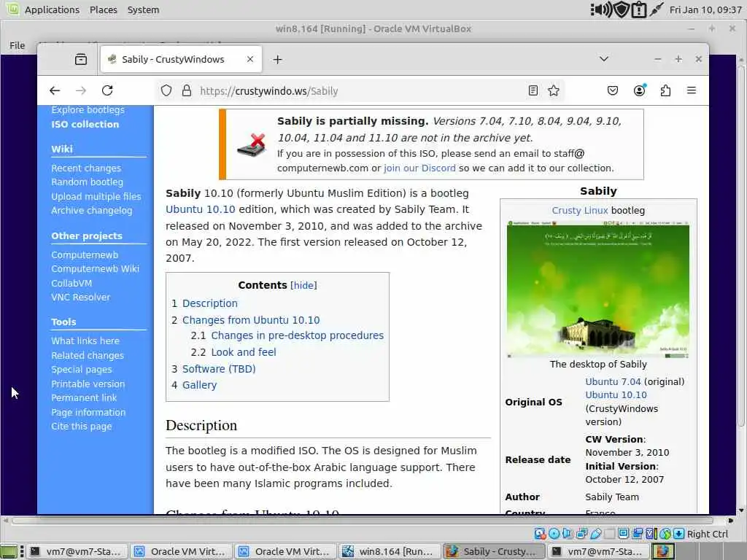Open a new browser tab with plus
Image resolution: width=747 pixels, height=560 pixels.
coord(278,60)
